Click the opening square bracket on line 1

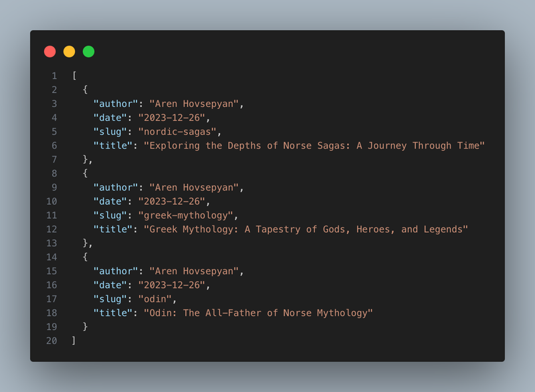pyautogui.click(x=74, y=76)
